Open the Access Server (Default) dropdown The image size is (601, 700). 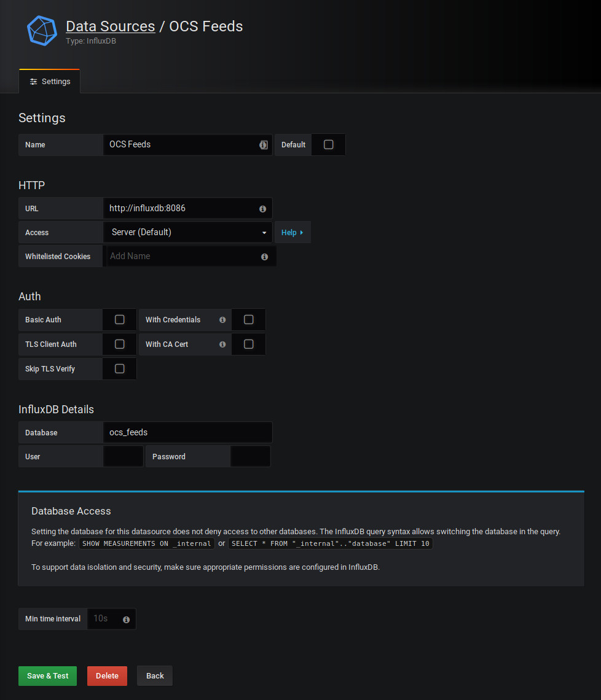187,232
